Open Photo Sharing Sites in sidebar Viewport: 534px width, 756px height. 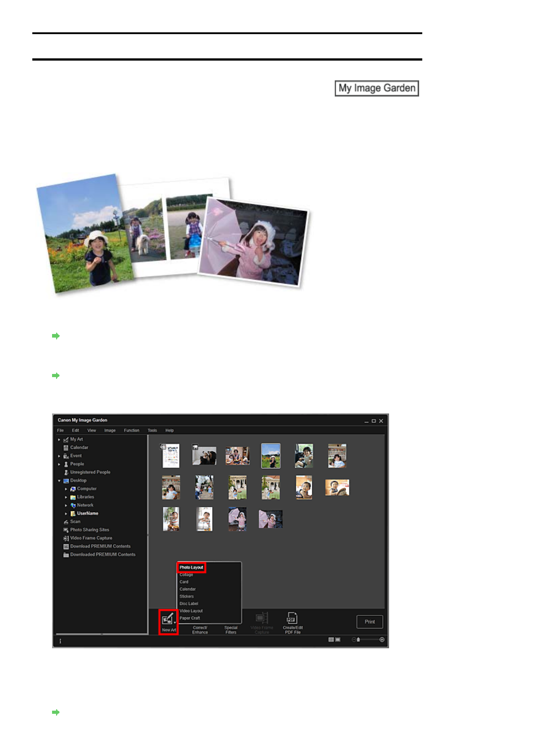pos(89,530)
